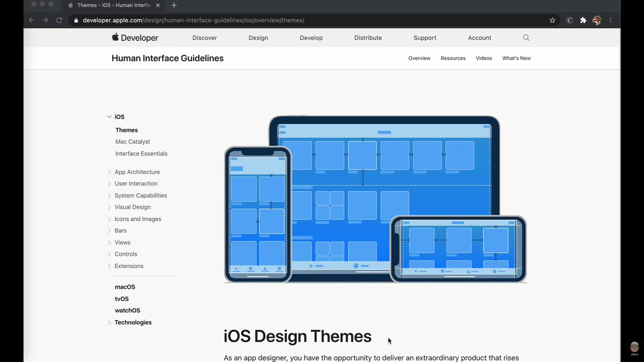Open the Support menu

pos(425,38)
